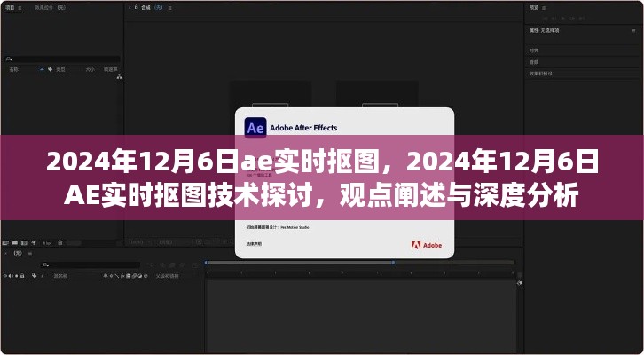Screen dimensions: 644x355
Task: Click the Ae logo on the splash screen
Action: pos(255,128)
